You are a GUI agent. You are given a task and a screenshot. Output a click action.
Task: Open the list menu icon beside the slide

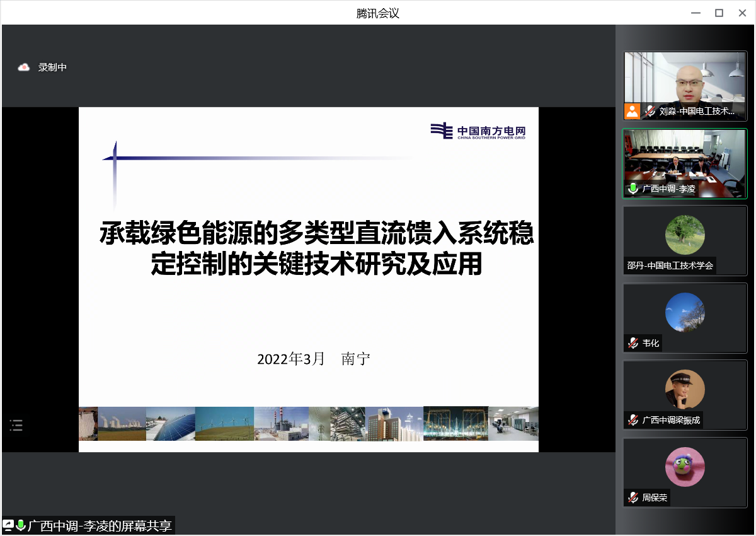(16, 425)
